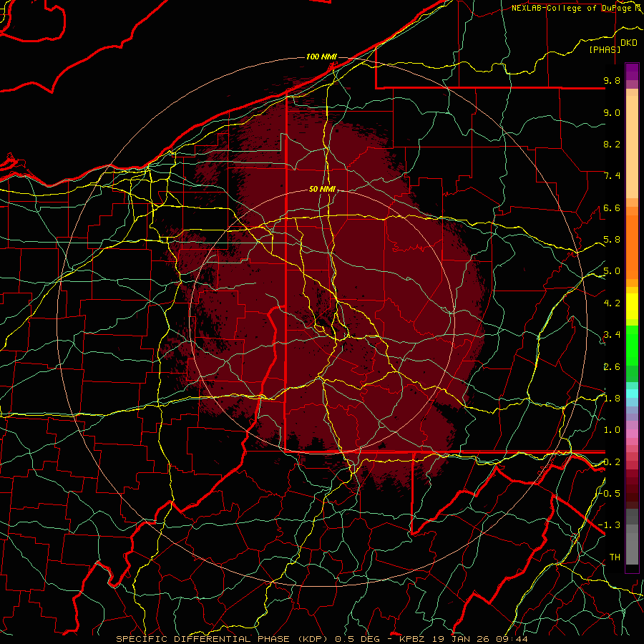The width and height of the screenshot is (644, 644).
Task: Click the TH label at scale bottom
Action: (x=615, y=557)
